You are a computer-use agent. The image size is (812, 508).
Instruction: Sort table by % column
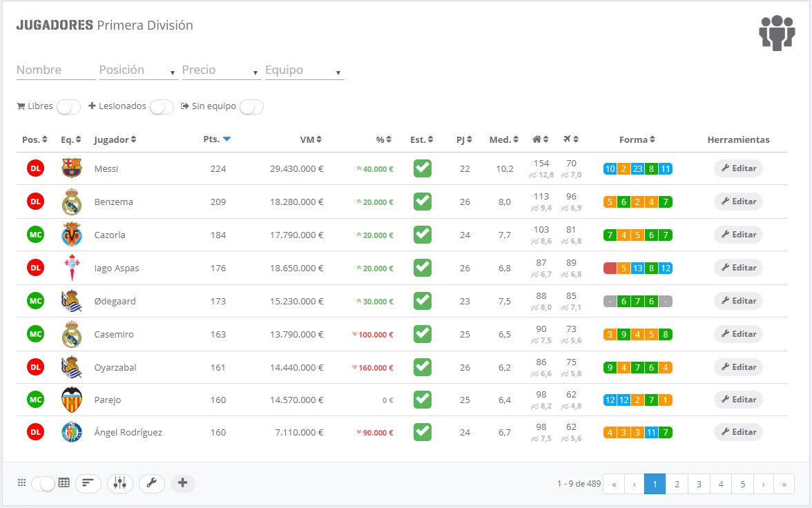point(384,140)
